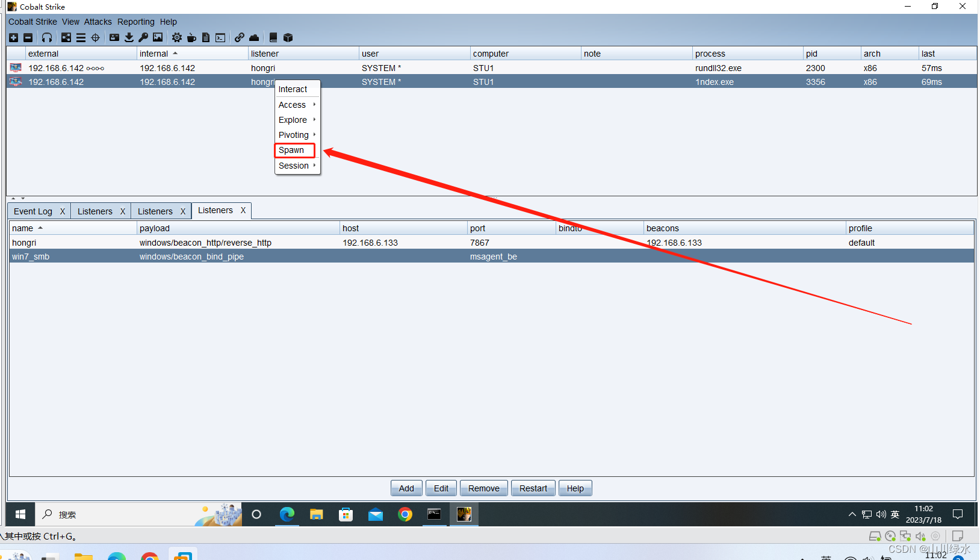Image resolution: width=980 pixels, height=560 pixels.
Task: Click the taskbar search box
Action: 138,514
